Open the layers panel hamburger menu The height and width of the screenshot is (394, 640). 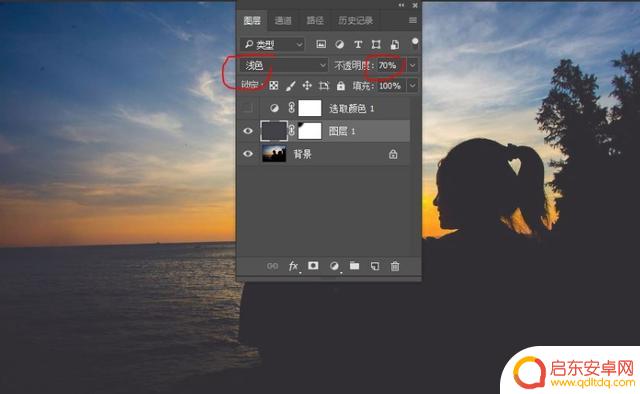413,20
